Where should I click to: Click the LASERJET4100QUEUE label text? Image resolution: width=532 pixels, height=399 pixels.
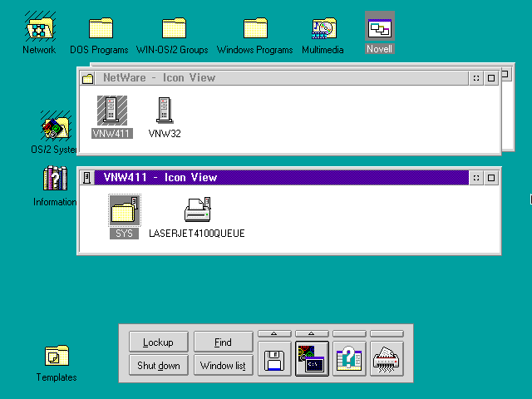pyautogui.click(x=197, y=234)
